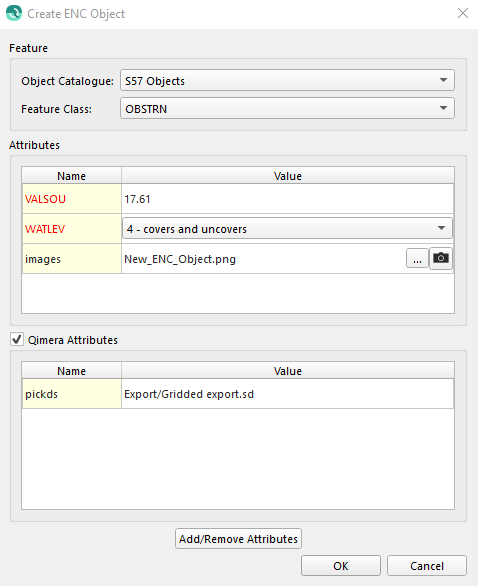Select the images attribute name cell
Image resolution: width=478 pixels, height=586 pixels.
click(x=72, y=259)
